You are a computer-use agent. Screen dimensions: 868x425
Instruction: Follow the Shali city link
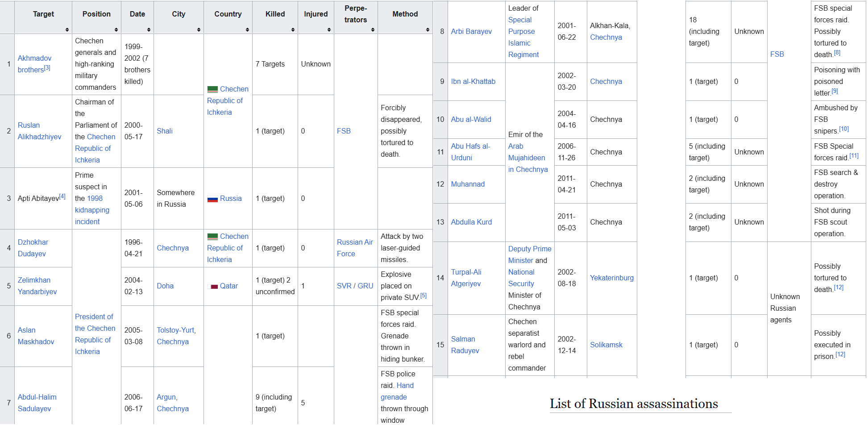165,131
